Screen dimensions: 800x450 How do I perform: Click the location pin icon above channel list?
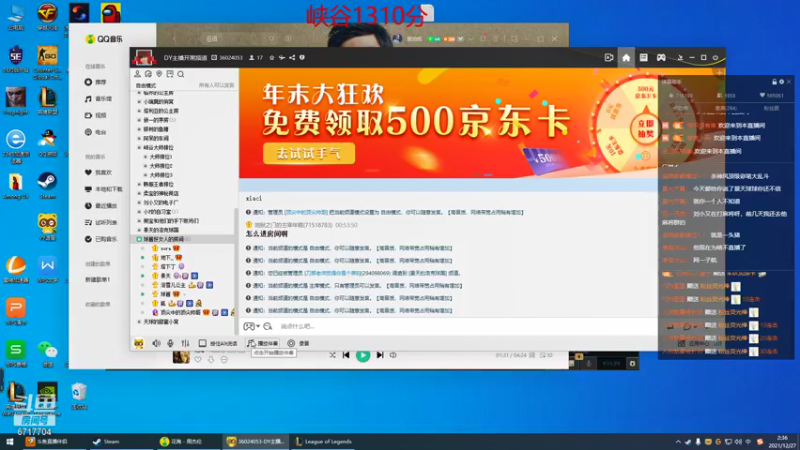159,74
